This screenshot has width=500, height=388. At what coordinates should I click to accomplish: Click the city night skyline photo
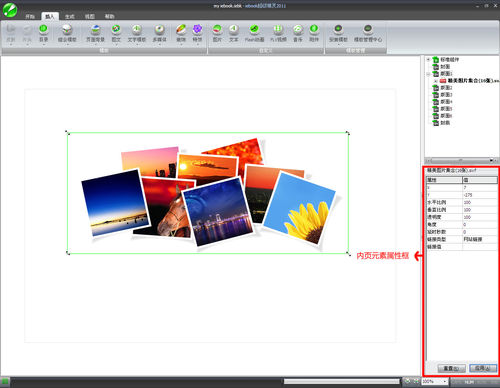click(218, 213)
